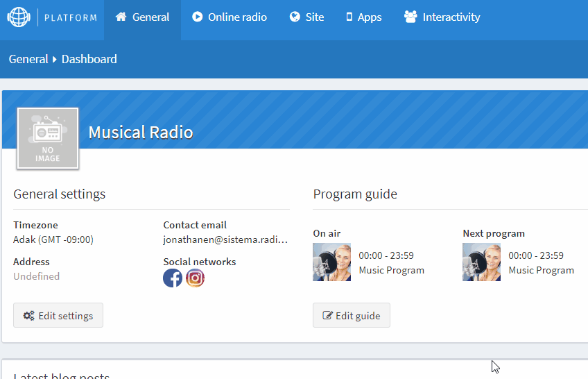Viewport: 588px width, 379px height.
Task: Click the Next program thumbnail
Action: pyautogui.click(x=481, y=262)
